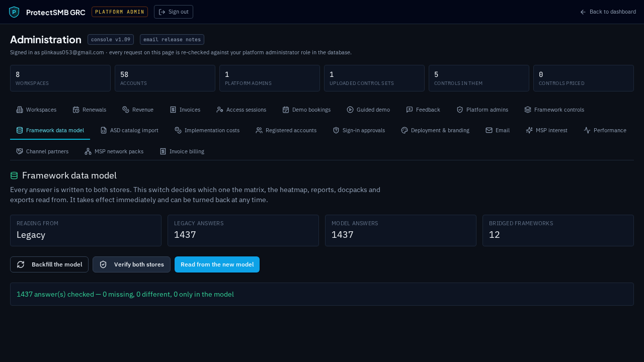This screenshot has width=644, height=362.
Task: Click the Workspaces tab building icon
Action: tap(20, 110)
